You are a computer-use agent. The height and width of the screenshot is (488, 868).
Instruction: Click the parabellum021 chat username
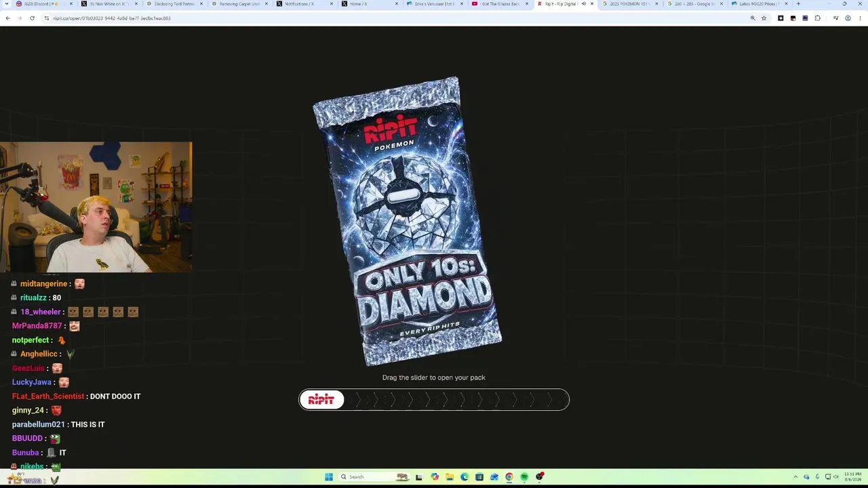[39, 425]
